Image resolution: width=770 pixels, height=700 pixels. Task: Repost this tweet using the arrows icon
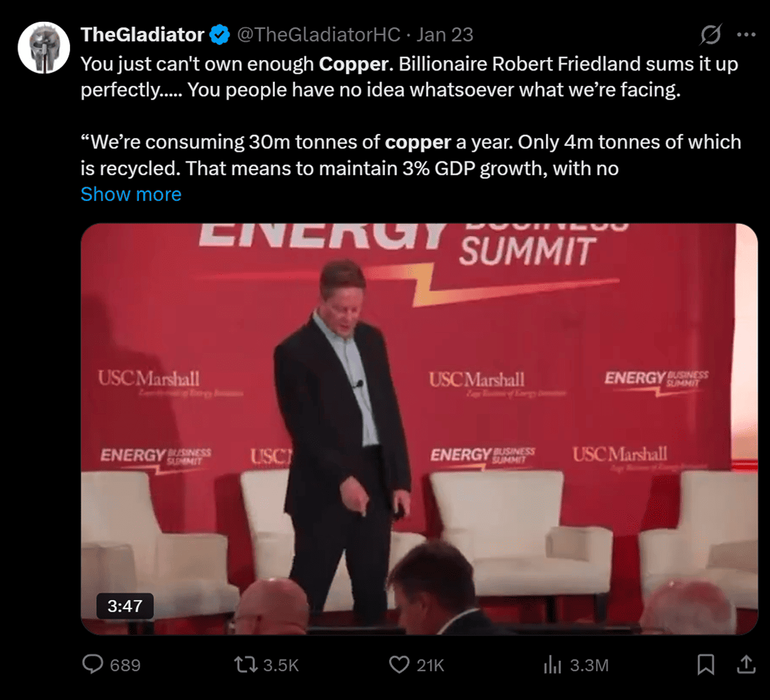tap(246, 664)
